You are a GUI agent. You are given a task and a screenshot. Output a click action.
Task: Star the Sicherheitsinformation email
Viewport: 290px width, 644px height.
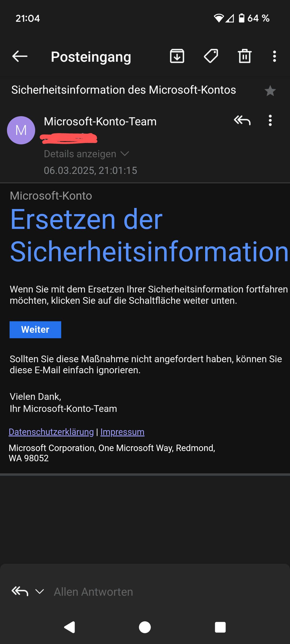270,91
